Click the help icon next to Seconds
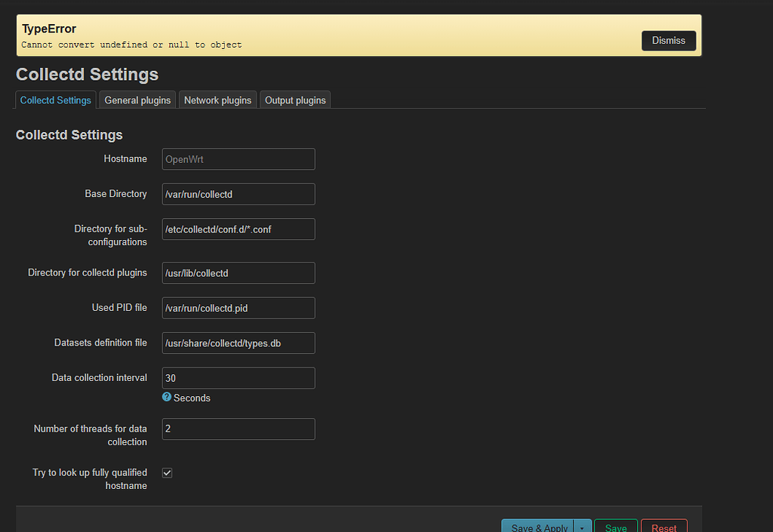The width and height of the screenshot is (773, 532). [x=166, y=397]
